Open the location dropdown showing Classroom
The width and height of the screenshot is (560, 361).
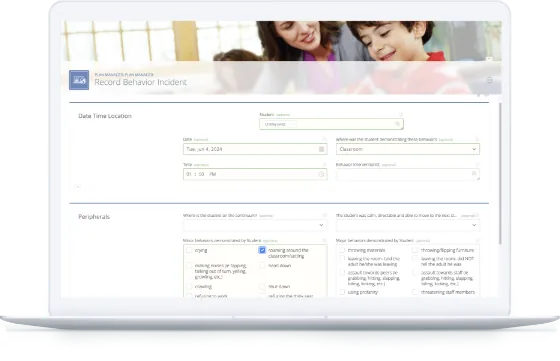click(x=408, y=149)
